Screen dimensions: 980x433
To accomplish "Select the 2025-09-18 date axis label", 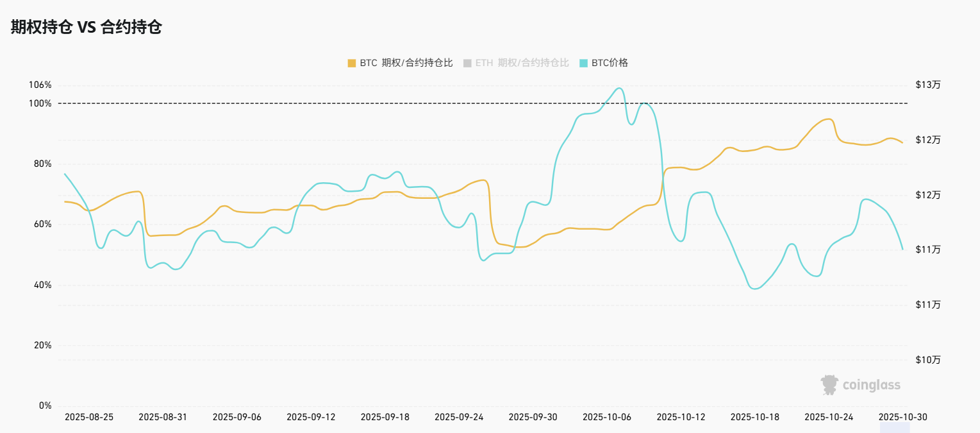I will [x=385, y=417].
